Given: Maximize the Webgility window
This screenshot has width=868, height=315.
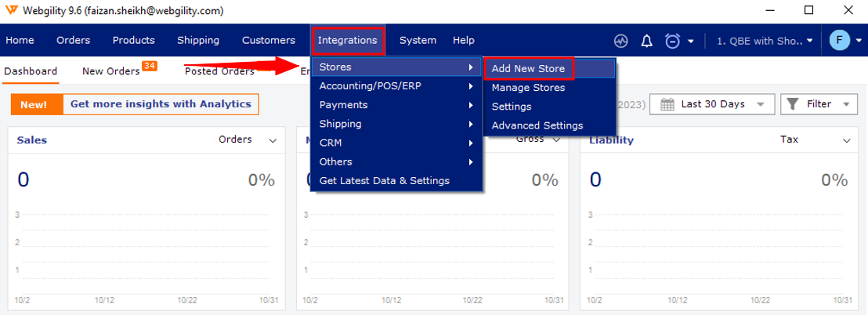Looking at the screenshot, I should click(809, 10).
